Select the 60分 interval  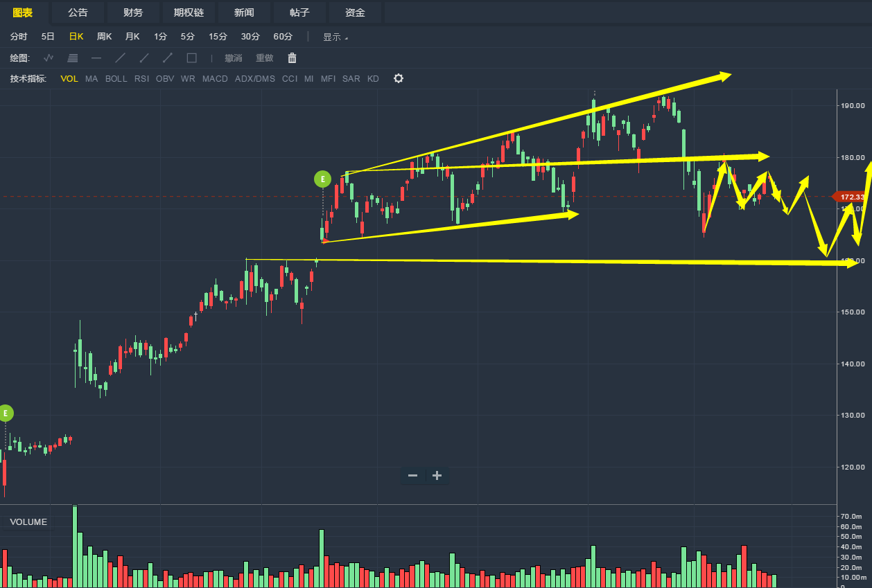(283, 37)
